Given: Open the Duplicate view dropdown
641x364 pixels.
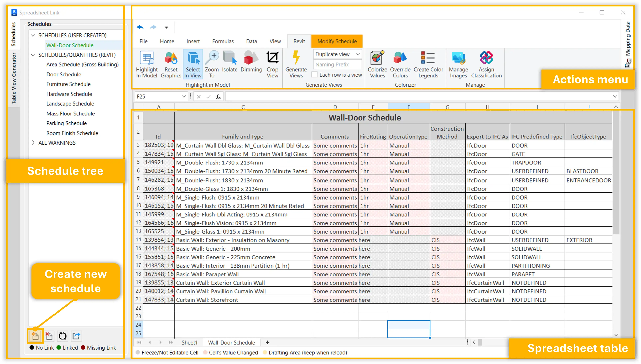Looking at the screenshot, I should (358, 54).
